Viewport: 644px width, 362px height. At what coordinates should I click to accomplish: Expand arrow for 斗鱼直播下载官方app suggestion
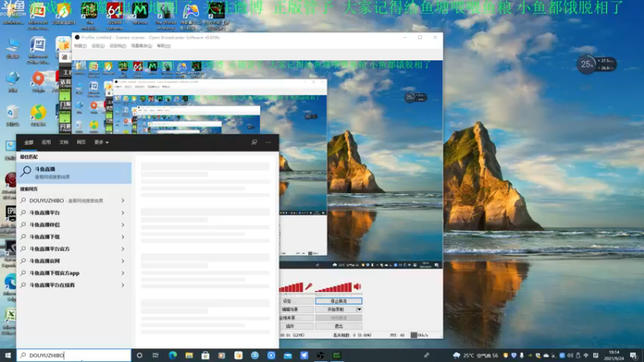[x=123, y=273]
